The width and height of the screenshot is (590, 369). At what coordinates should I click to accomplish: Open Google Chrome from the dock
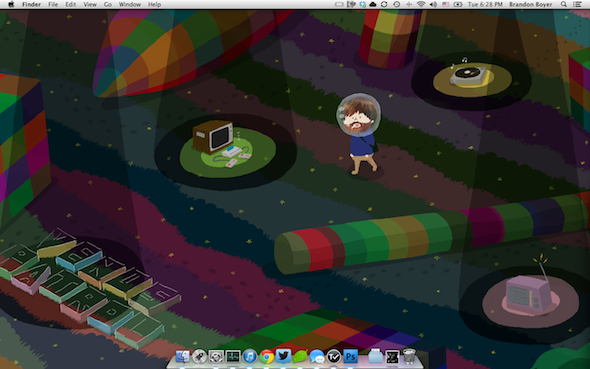click(x=266, y=356)
